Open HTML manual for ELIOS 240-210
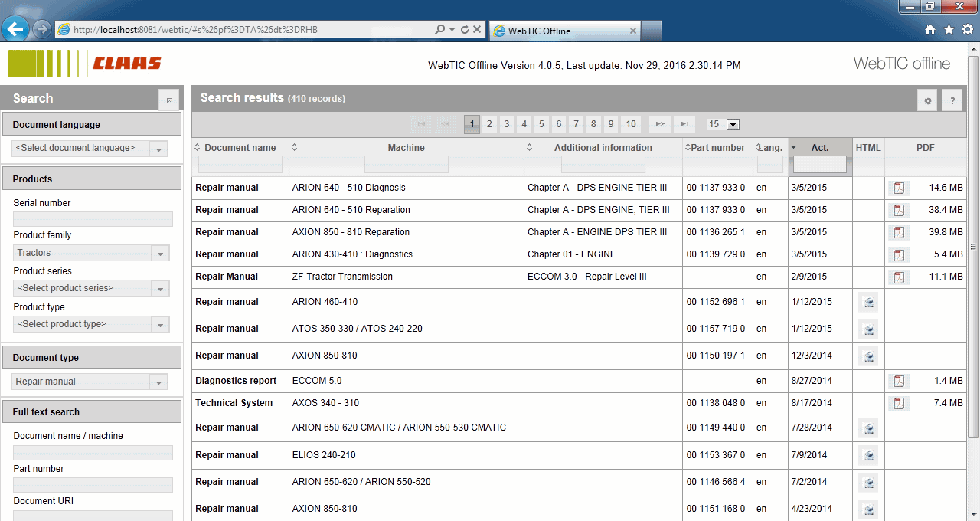The width and height of the screenshot is (980, 521). 868,456
